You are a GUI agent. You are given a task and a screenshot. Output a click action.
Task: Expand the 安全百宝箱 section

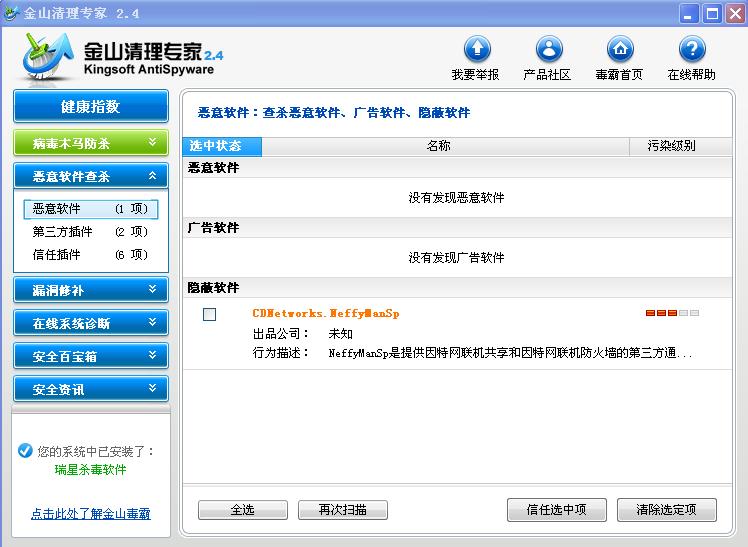[91, 356]
